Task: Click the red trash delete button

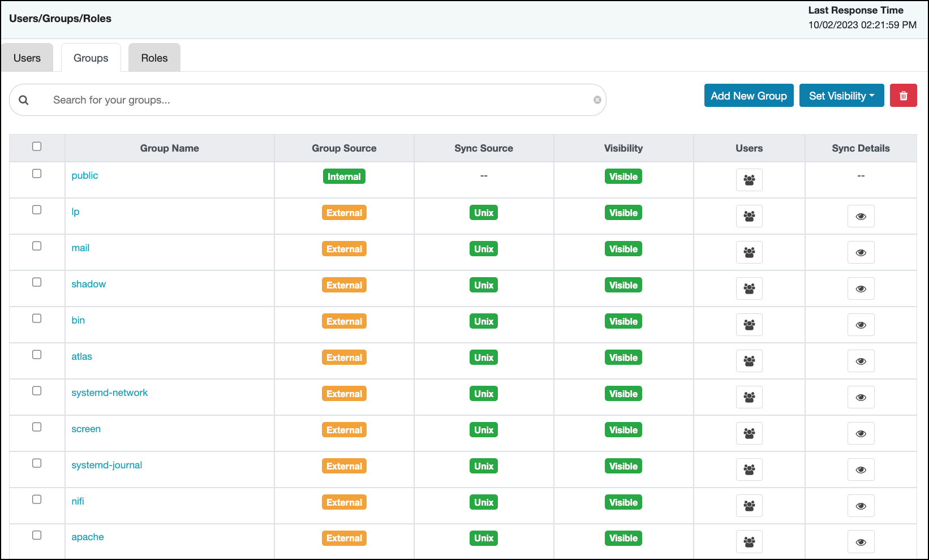Action: tap(903, 96)
